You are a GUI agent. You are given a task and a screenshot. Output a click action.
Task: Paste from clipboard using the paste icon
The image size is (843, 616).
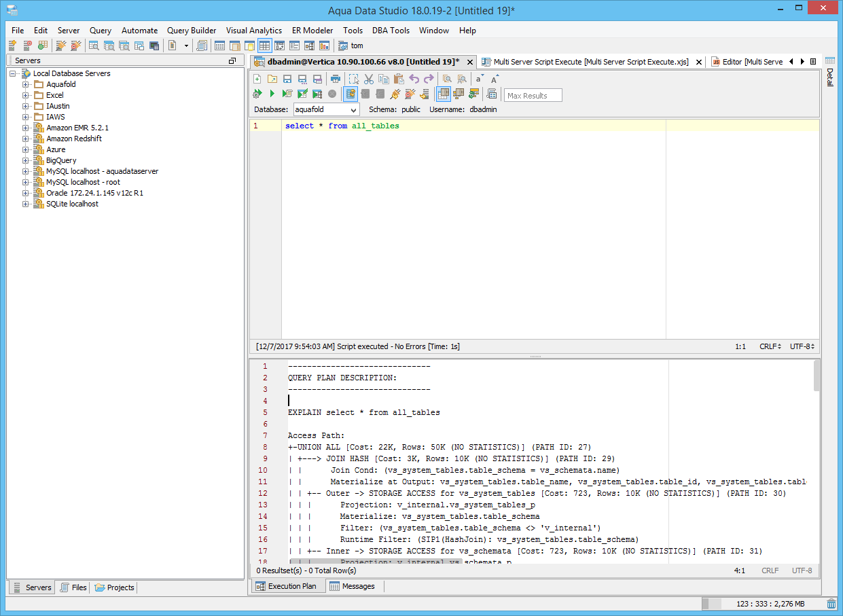(399, 79)
